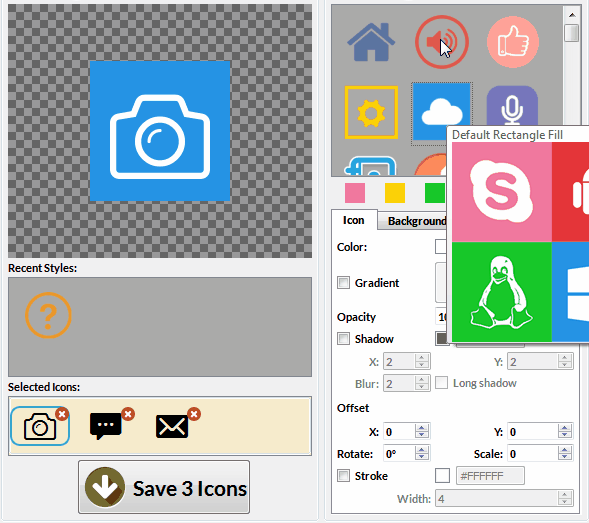Pick the pink color swatch

pyautogui.click(x=355, y=193)
